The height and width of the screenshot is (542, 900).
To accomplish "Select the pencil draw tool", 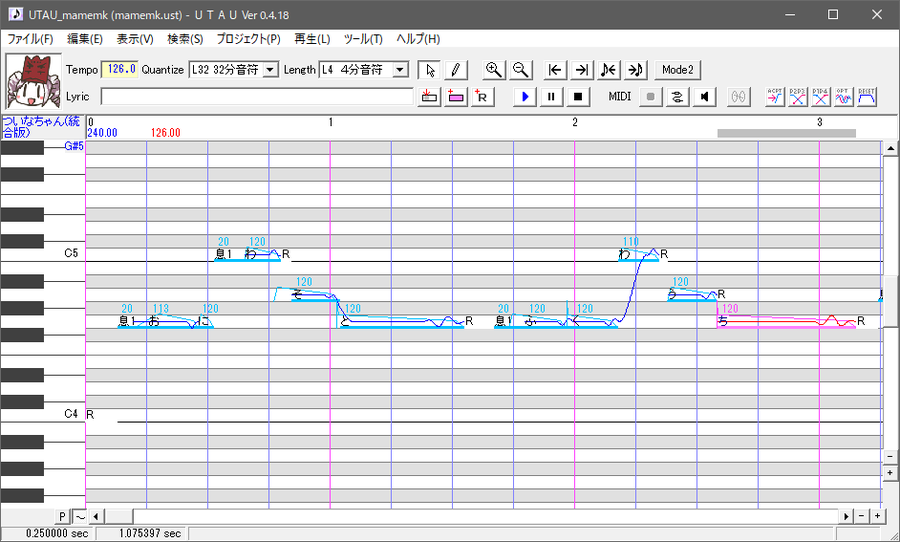I will coord(456,70).
